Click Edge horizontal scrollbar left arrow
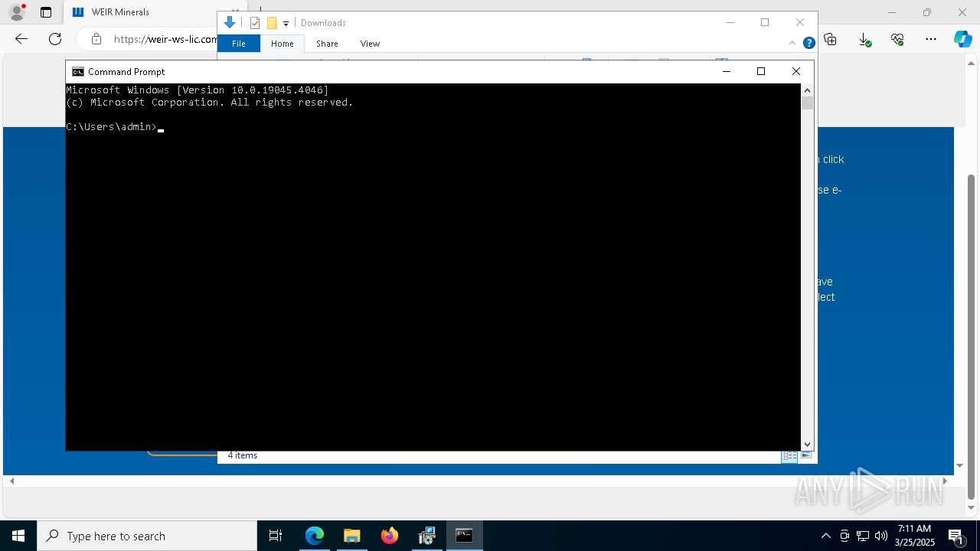 point(11,481)
